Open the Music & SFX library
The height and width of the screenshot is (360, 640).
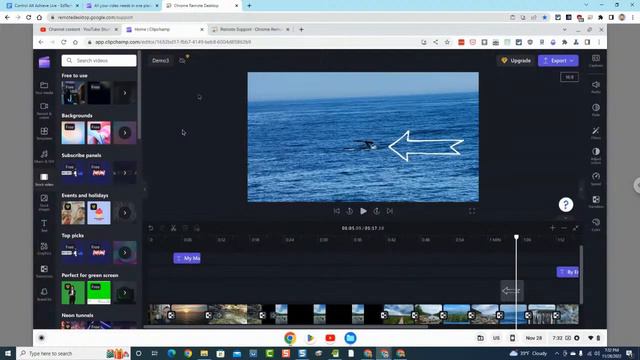click(44, 156)
